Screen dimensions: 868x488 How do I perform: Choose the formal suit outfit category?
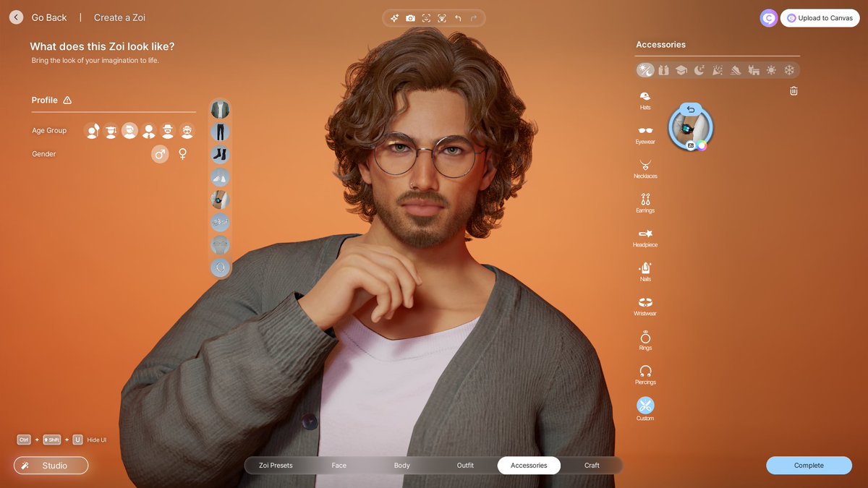(x=663, y=70)
